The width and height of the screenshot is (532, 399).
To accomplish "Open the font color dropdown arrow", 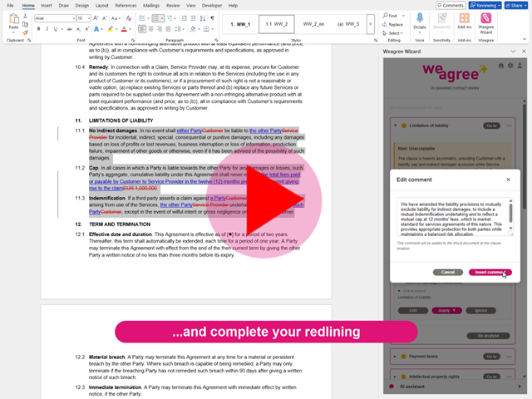I will [x=131, y=29].
